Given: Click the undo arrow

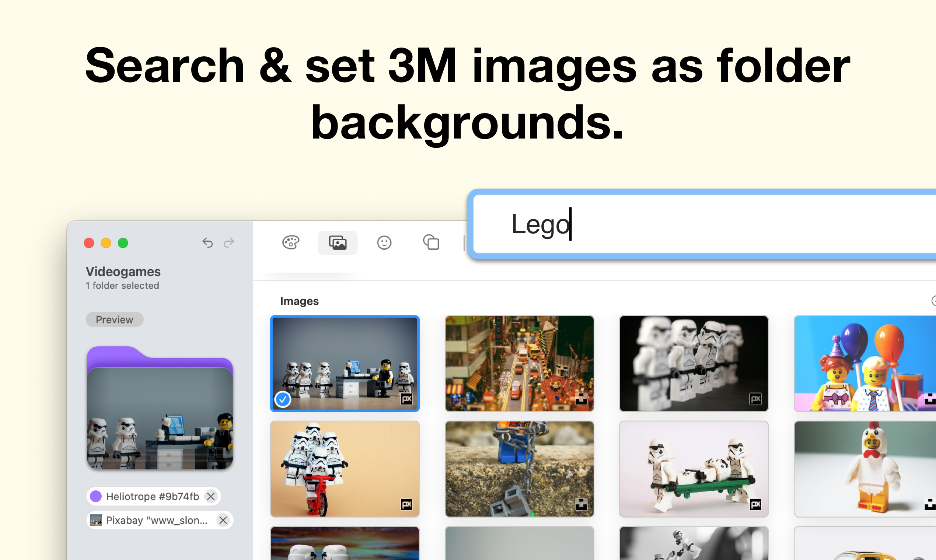Looking at the screenshot, I should (207, 242).
